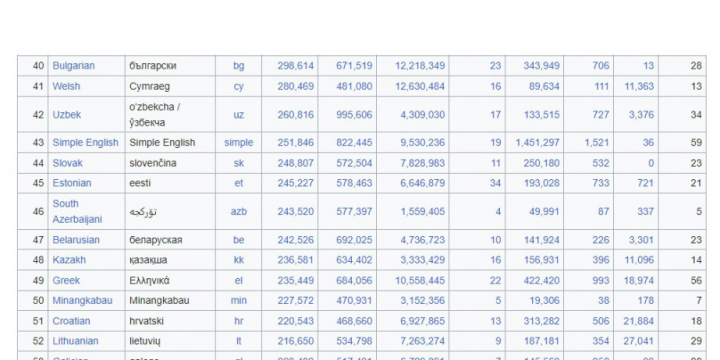This screenshot has width=720, height=360.
Task: Click Greek edits count 10,558,445
Action: pyautogui.click(x=420, y=281)
